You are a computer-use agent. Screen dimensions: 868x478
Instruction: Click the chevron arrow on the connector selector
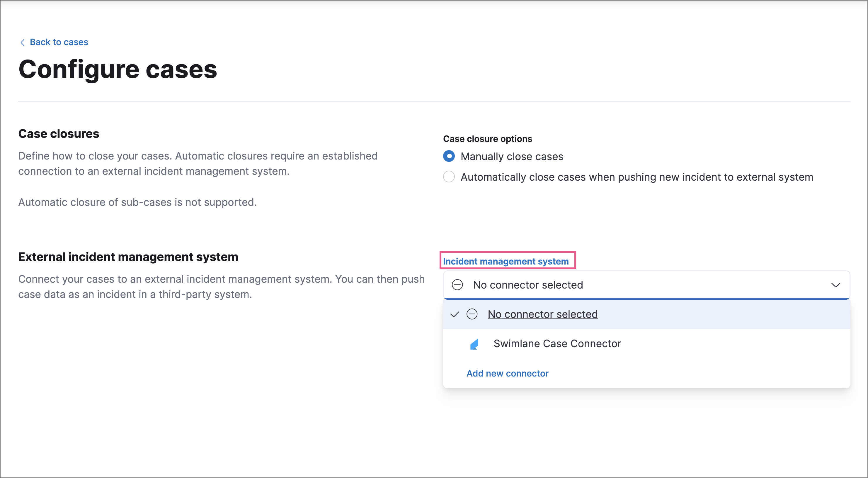click(836, 285)
